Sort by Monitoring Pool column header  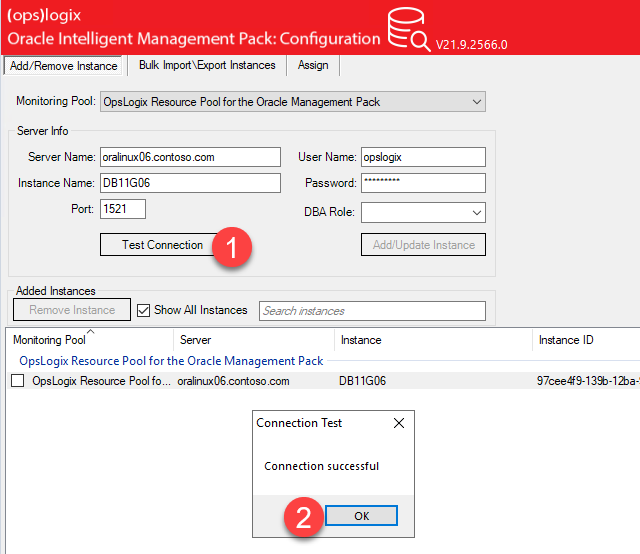pyautogui.click(x=90, y=340)
